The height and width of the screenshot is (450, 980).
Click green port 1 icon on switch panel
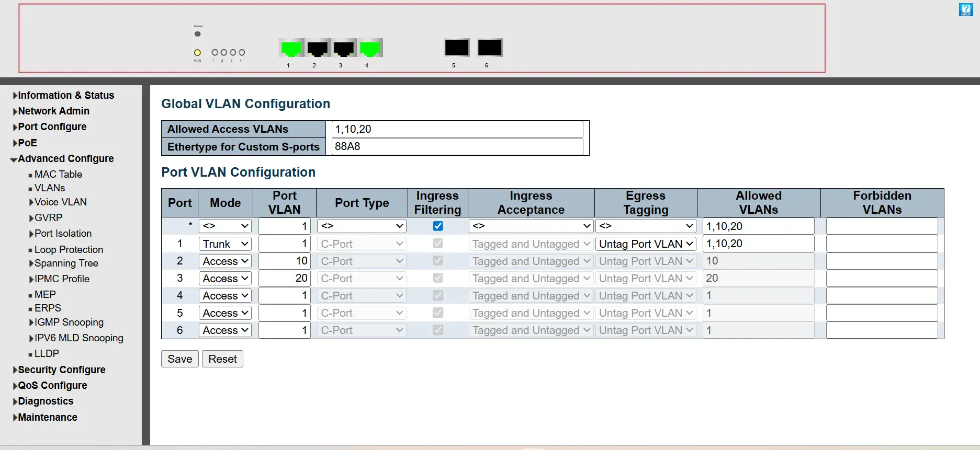[x=291, y=48]
